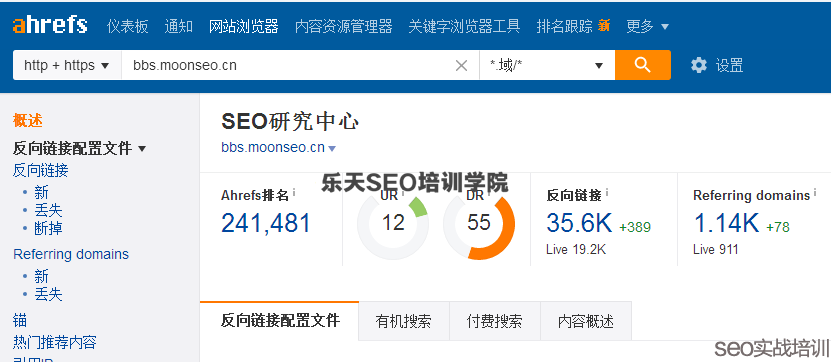The image size is (831, 362).
Task: Open 关键字浏览器工具
Action: pos(464,26)
